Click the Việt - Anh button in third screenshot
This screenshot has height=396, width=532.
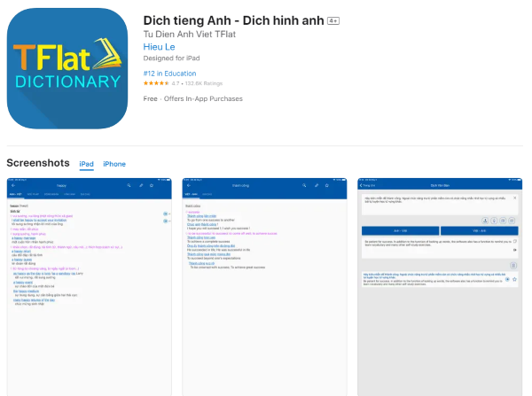point(480,229)
